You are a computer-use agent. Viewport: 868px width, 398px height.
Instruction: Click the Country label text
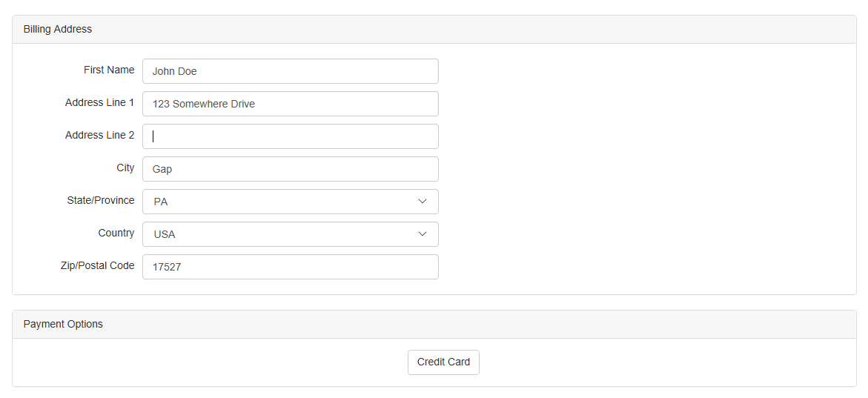pyautogui.click(x=116, y=233)
